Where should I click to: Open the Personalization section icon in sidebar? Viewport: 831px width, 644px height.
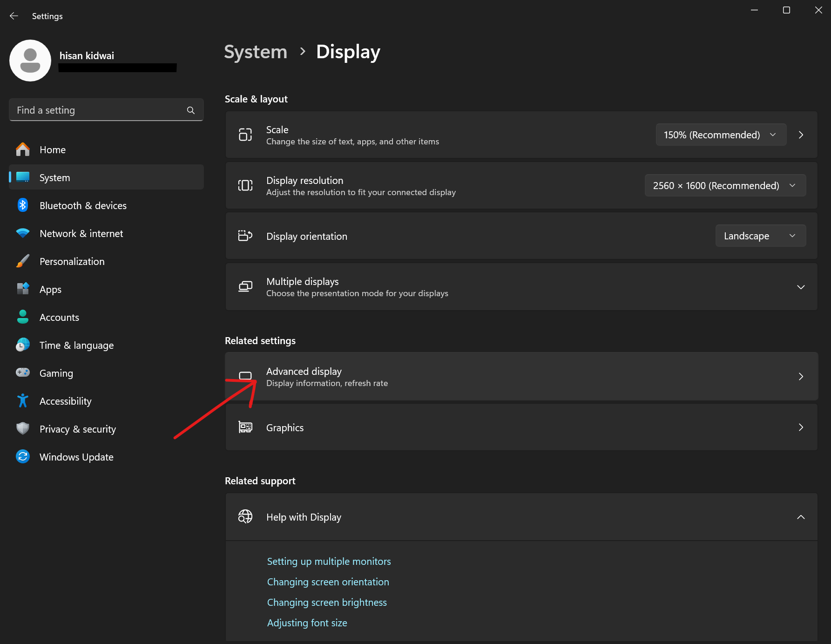tap(22, 261)
